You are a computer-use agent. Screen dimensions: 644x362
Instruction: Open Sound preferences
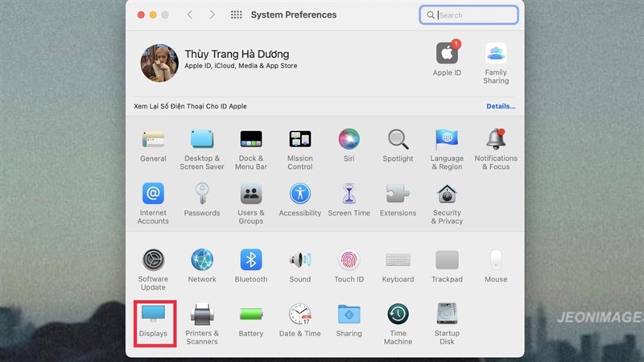coord(299,266)
